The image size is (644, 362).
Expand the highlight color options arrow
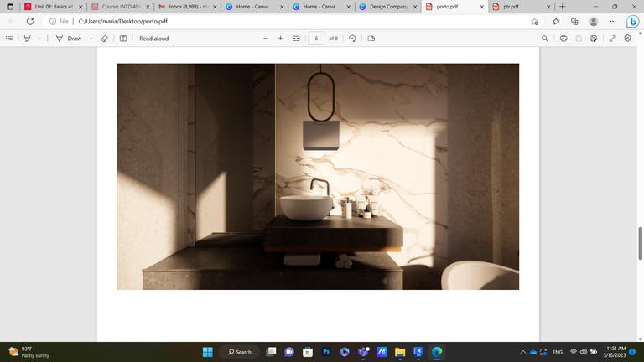click(x=39, y=39)
